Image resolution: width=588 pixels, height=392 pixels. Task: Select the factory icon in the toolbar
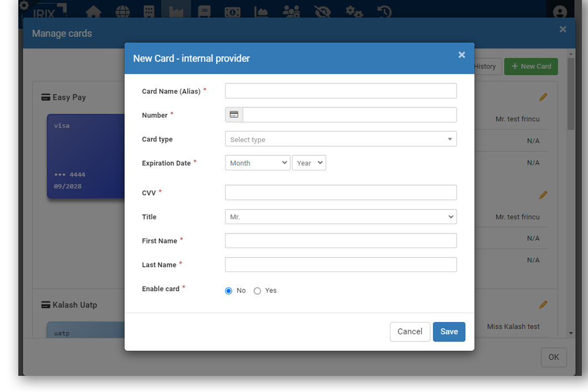point(176,11)
